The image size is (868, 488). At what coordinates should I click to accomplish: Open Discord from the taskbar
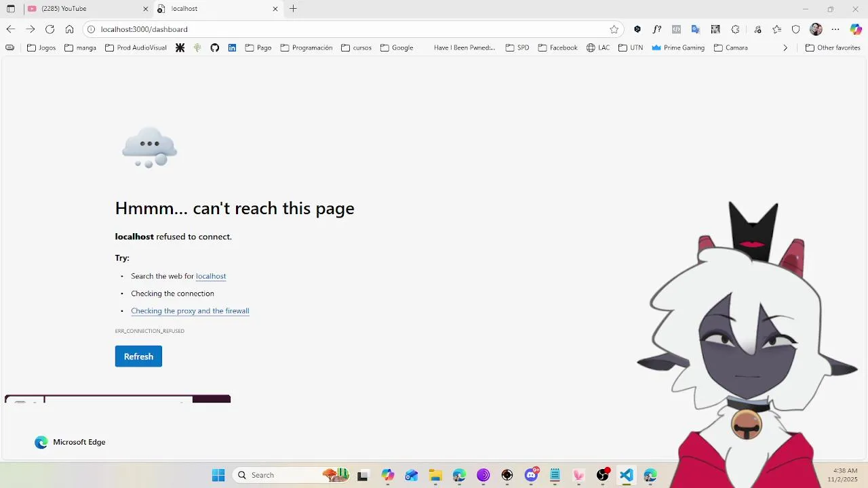[531, 475]
